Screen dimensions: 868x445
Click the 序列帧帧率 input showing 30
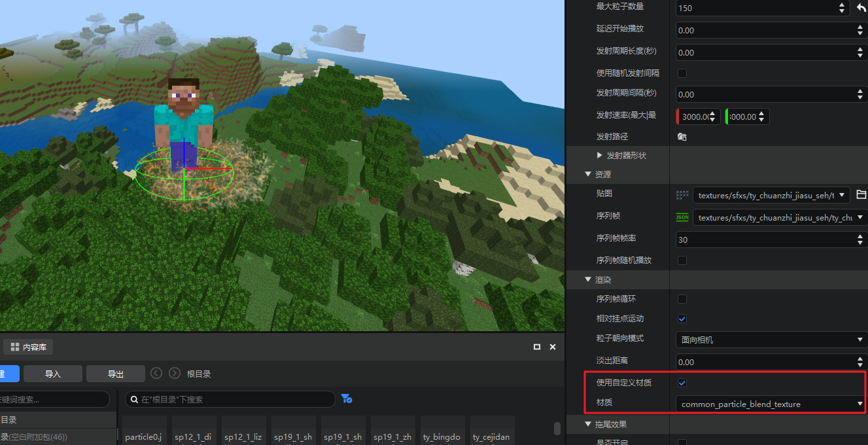[771, 240]
